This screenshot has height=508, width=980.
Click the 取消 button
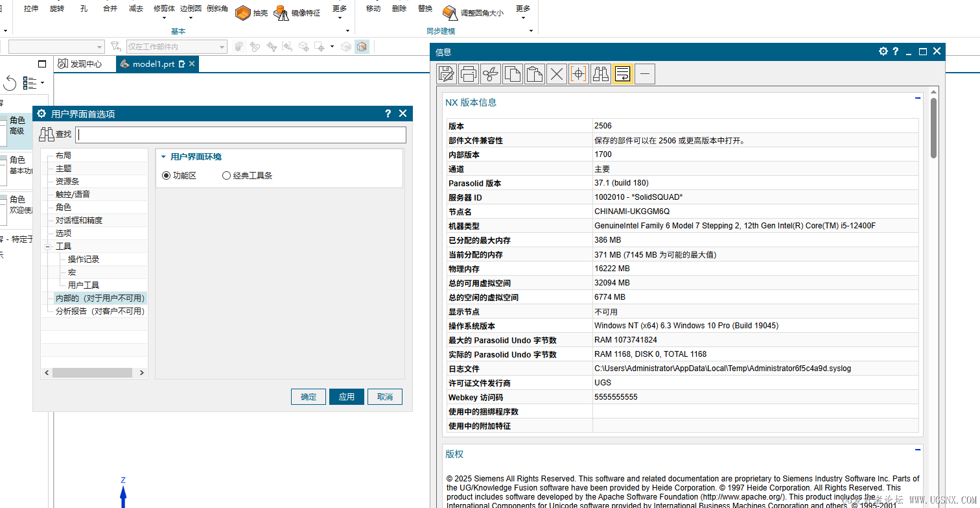click(385, 396)
